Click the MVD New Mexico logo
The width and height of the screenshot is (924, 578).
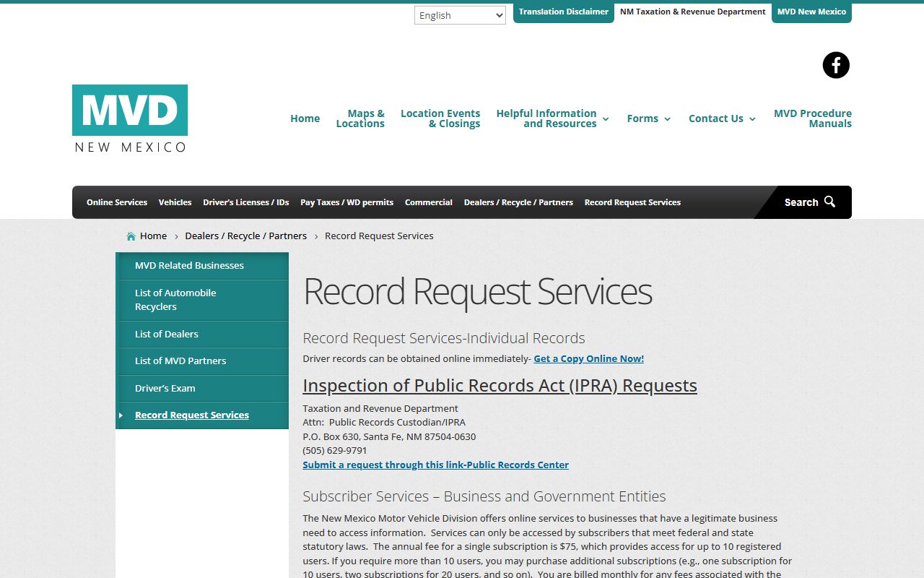[130, 118]
